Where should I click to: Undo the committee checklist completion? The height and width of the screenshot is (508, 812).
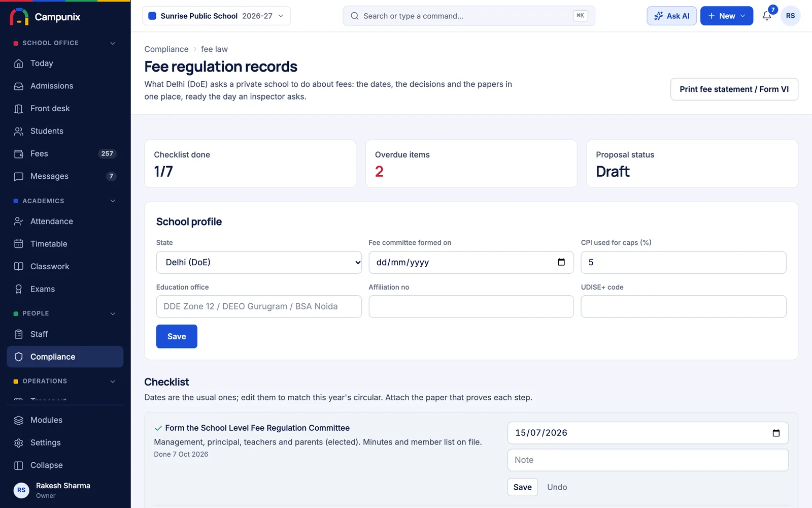pyautogui.click(x=557, y=487)
